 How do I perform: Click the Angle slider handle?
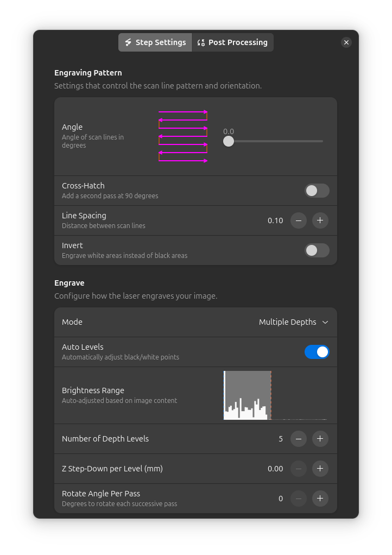tap(229, 141)
